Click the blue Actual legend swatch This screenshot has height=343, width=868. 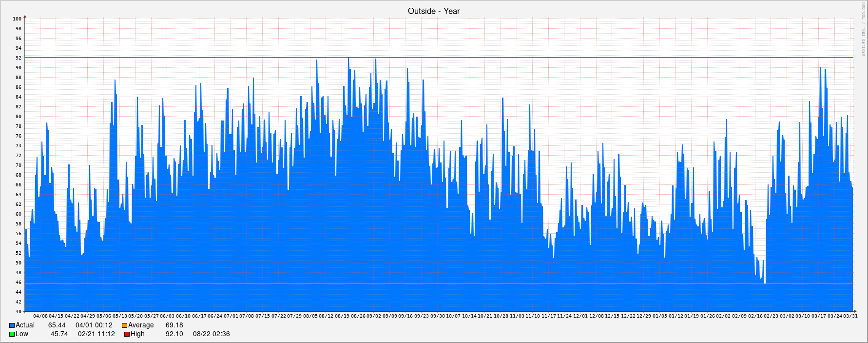pos(12,325)
